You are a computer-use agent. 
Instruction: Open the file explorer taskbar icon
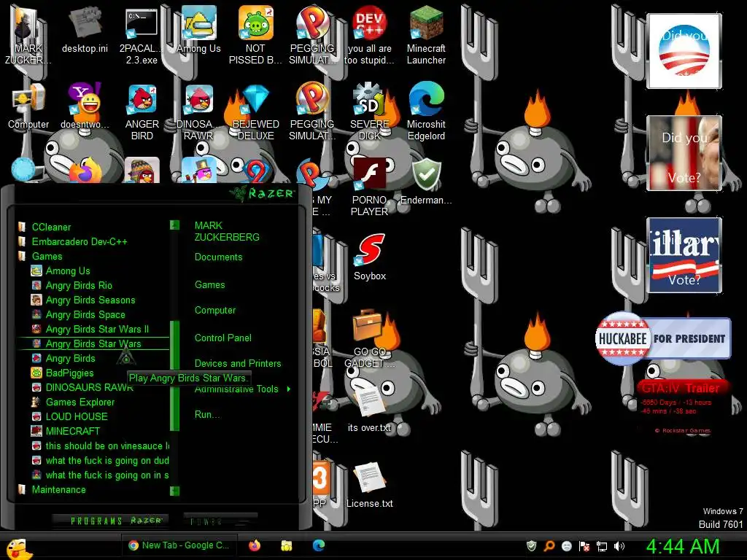click(x=286, y=545)
